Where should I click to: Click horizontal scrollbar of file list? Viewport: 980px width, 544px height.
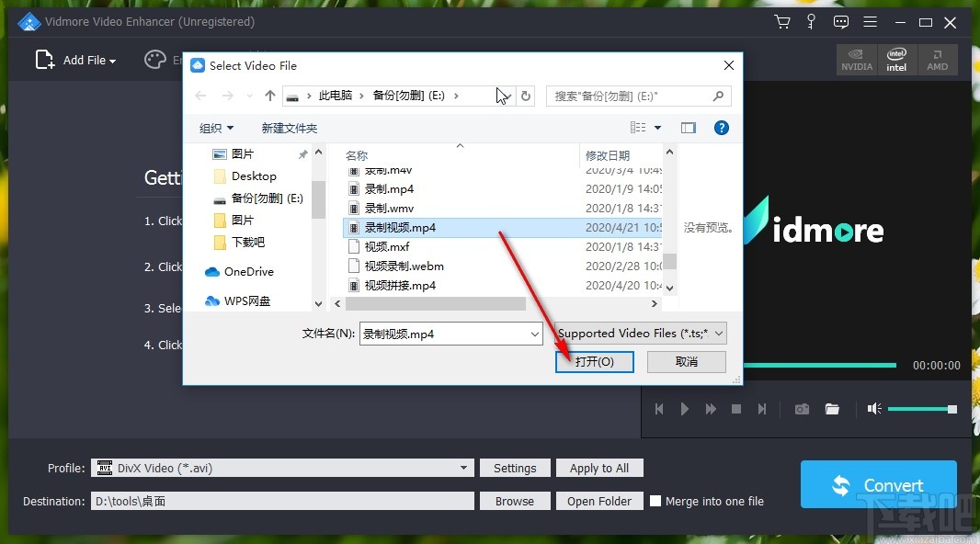(x=436, y=303)
